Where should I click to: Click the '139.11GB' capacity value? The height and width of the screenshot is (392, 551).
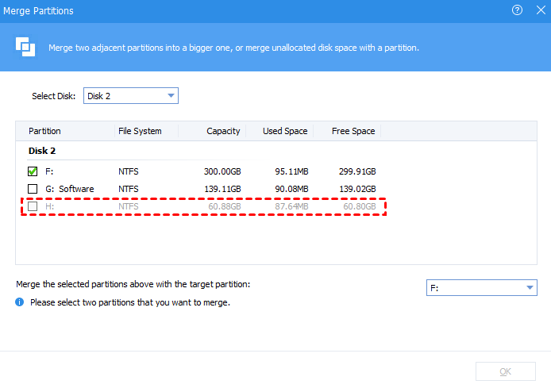click(223, 189)
